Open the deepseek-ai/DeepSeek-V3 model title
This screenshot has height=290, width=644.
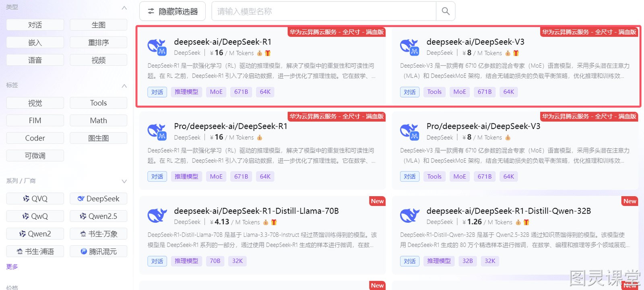(x=475, y=42)
